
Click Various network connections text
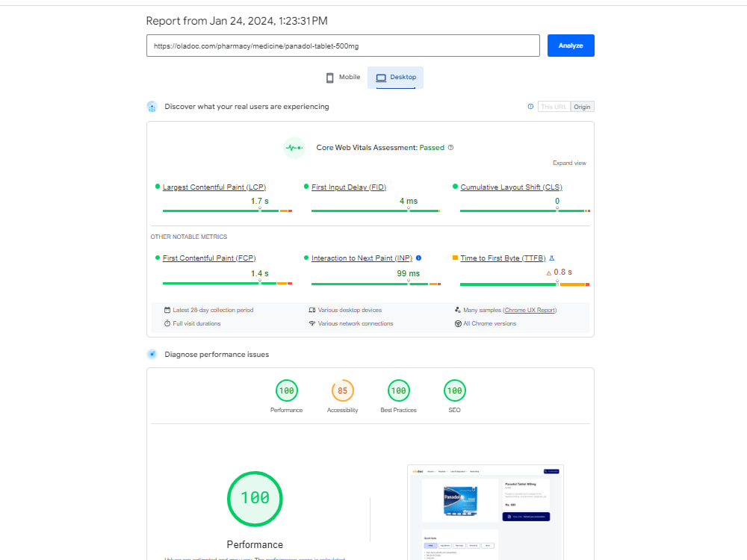click(x=356, y=323)
